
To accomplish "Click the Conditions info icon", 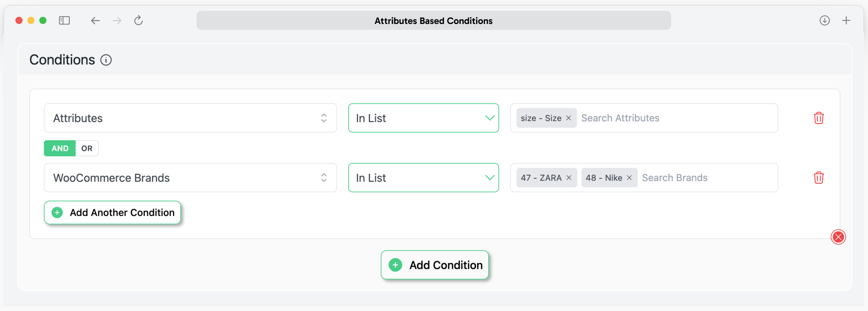I will [x=106, y=60].
